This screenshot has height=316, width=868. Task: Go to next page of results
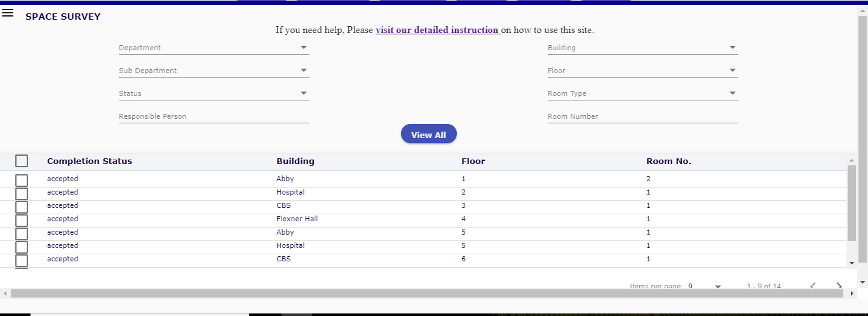[x=839, y=285]
